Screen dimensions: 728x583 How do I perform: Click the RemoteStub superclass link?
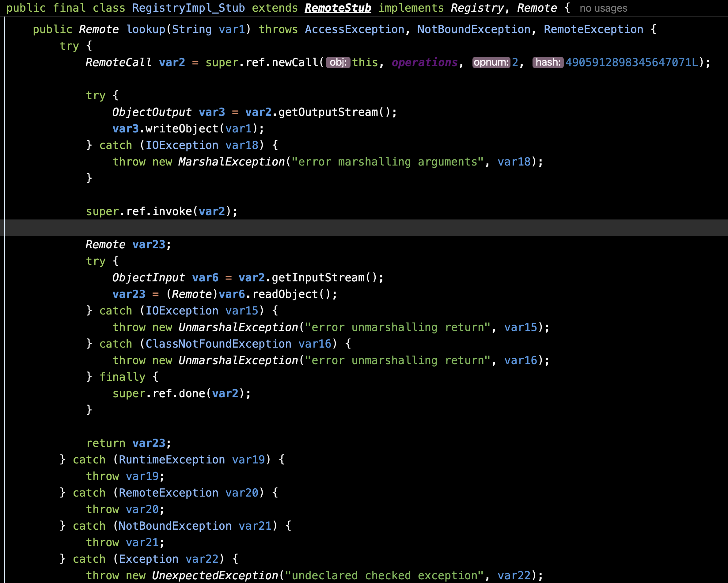coord(338,8)
